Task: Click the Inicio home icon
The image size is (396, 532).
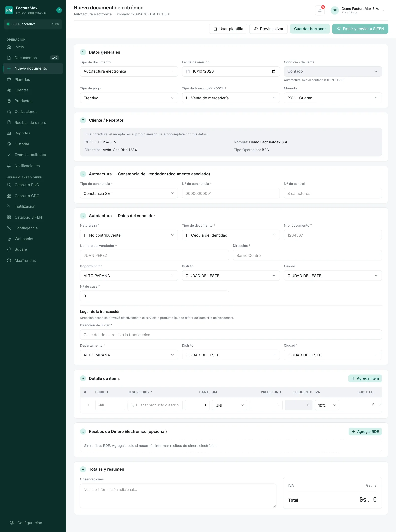Action: point(9,47)
